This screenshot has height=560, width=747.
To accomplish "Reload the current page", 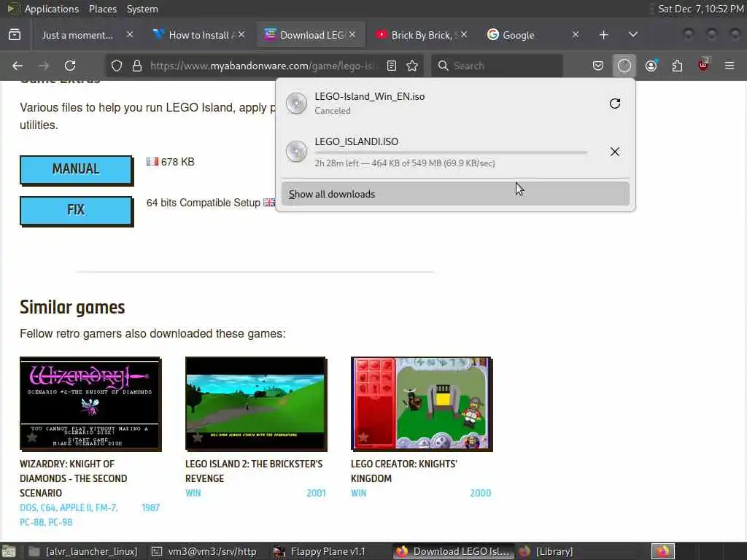I will click(x=70, y=66).
